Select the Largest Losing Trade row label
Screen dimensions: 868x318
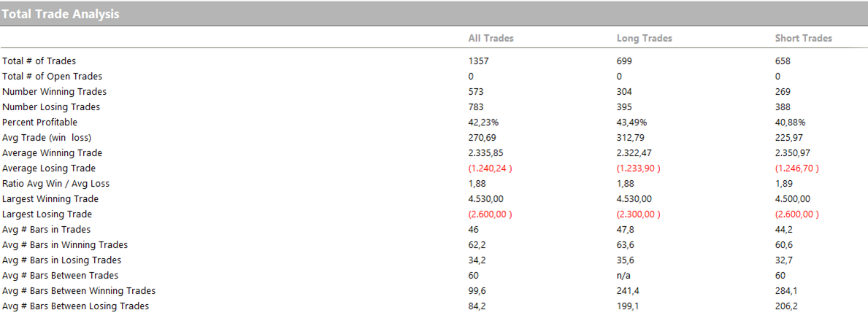49,214
